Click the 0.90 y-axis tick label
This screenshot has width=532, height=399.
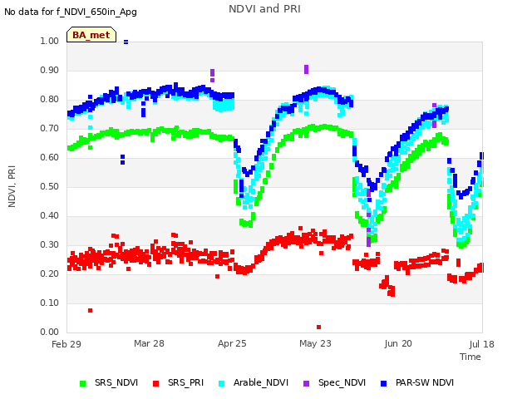click(50, 70)
